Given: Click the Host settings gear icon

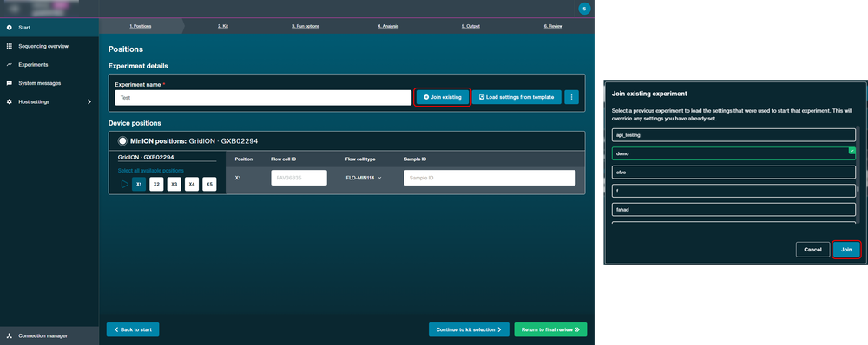Looking at the screenshot, I should (x=9, y=101).
